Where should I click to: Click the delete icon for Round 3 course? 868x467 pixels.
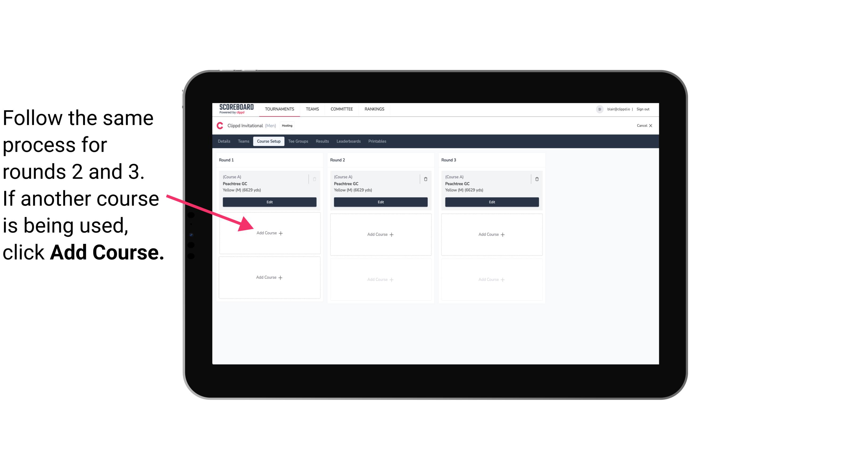(x=535, y=179)
